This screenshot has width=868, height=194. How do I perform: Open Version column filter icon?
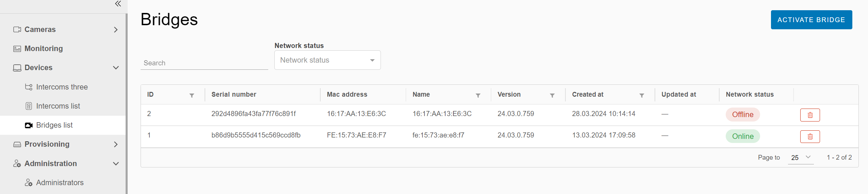(x=552, y=95)
